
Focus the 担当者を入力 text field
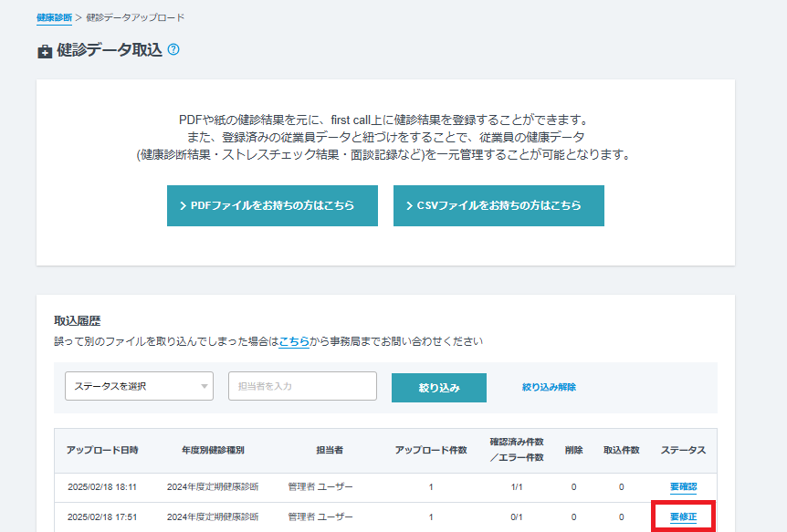(x=302, y=386)
